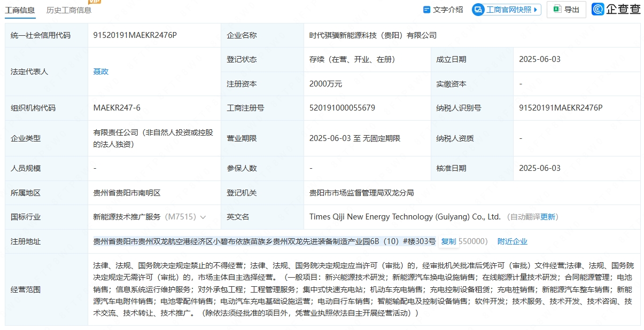Click the 企查查 logo icon
The width and height of the screenshot is (644, 330).
pyautogui.click(x=598, y=9)
